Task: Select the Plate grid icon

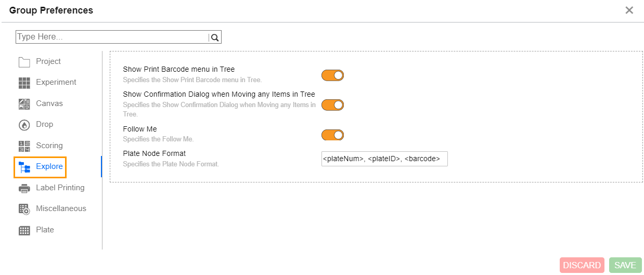Action: click(24, 230)
